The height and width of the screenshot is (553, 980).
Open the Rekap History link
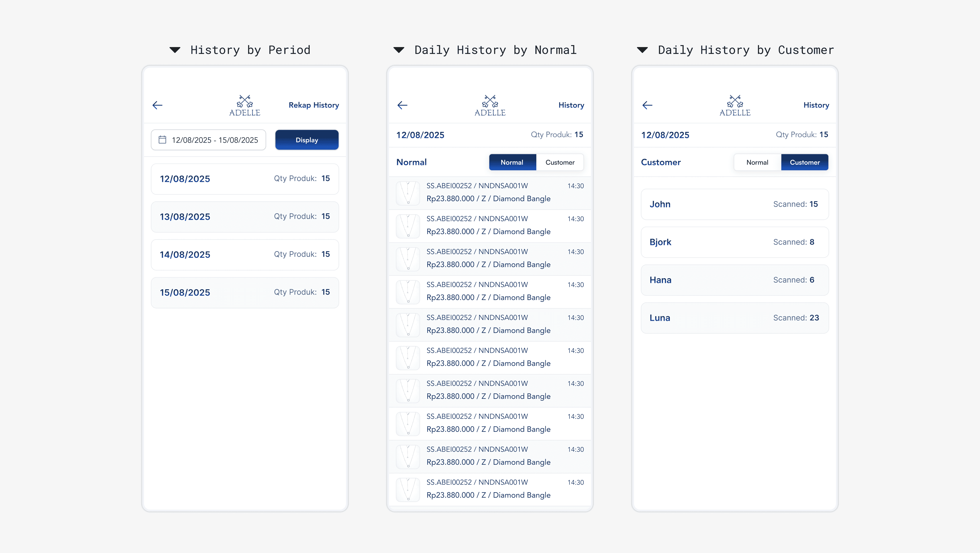pos(314,105)
